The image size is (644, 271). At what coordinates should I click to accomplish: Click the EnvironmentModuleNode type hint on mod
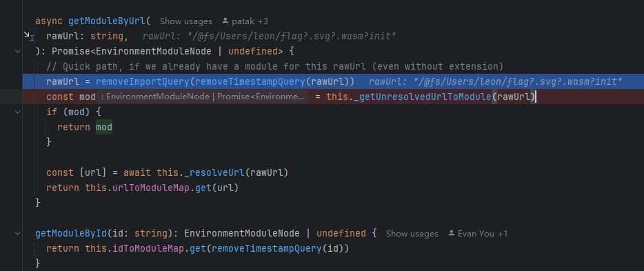[201, 97]
